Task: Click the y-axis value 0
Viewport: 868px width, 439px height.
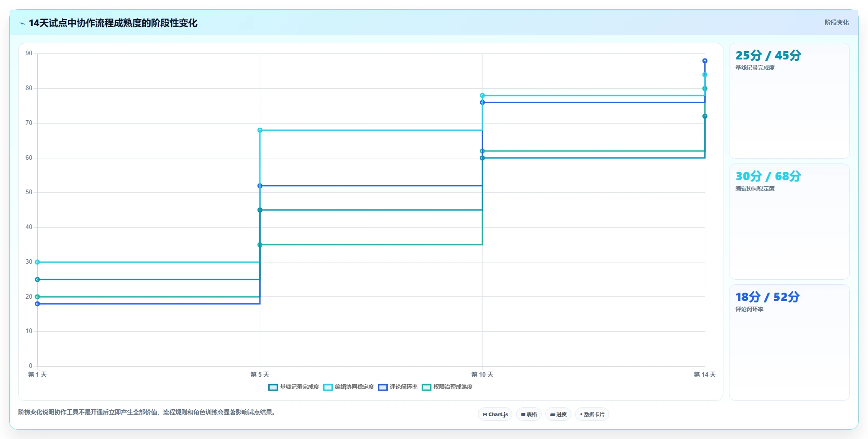Action: [31, 366]
